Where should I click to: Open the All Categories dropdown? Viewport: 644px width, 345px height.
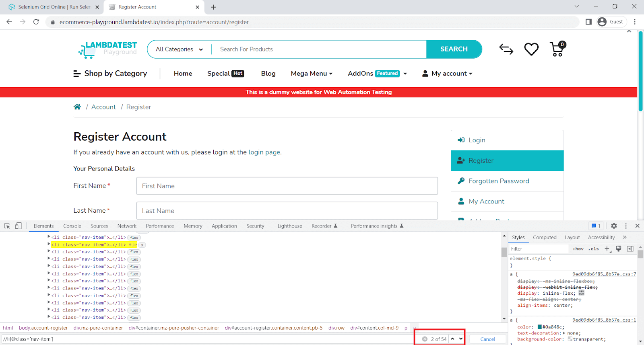pos(180,49)
